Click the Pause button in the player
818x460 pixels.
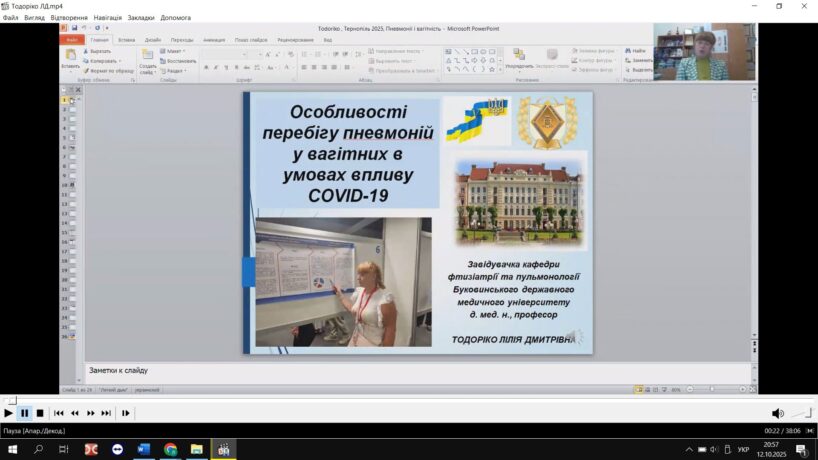[x=24, y=413]
